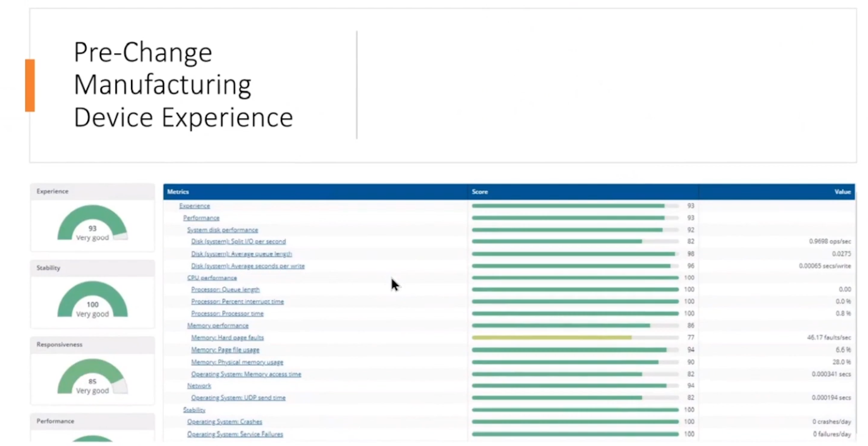The width and height of the screenshot is (868, 446).
Task: Open the Performance link in the Metrics table
Action: point(201,218)
